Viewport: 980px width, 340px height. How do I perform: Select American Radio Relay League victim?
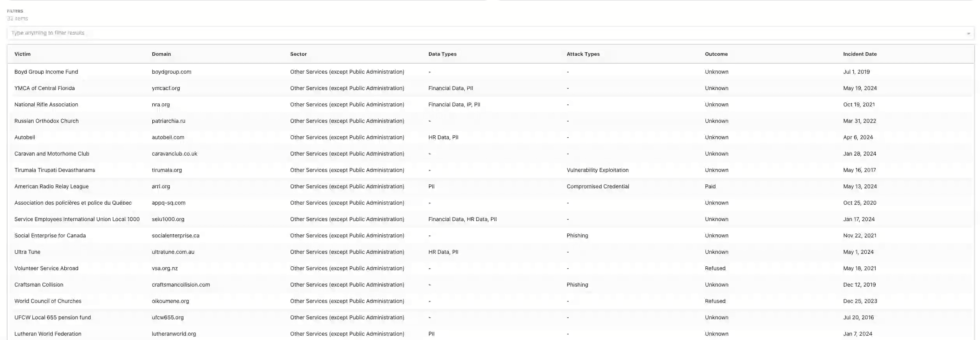coord(51,186)
